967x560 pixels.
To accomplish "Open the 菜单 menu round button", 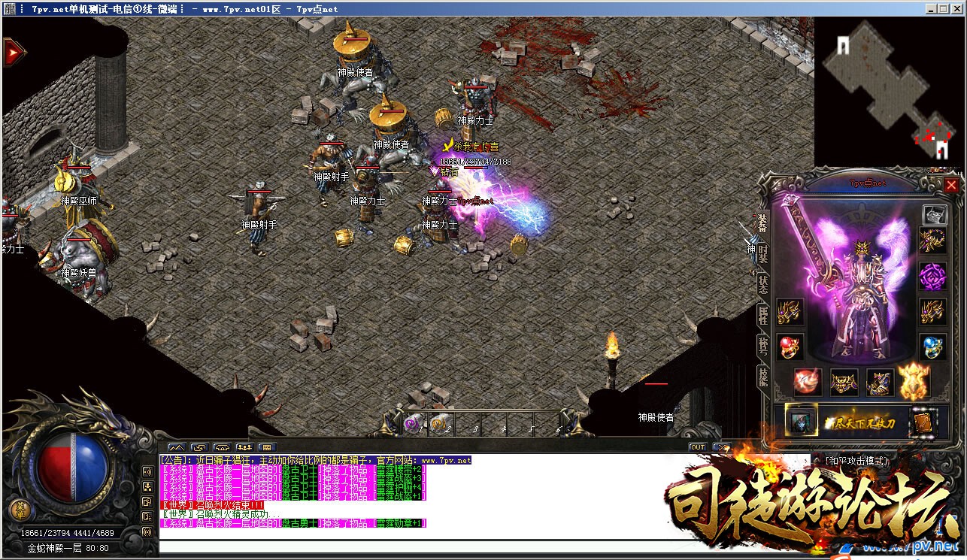I will point(20,509).
